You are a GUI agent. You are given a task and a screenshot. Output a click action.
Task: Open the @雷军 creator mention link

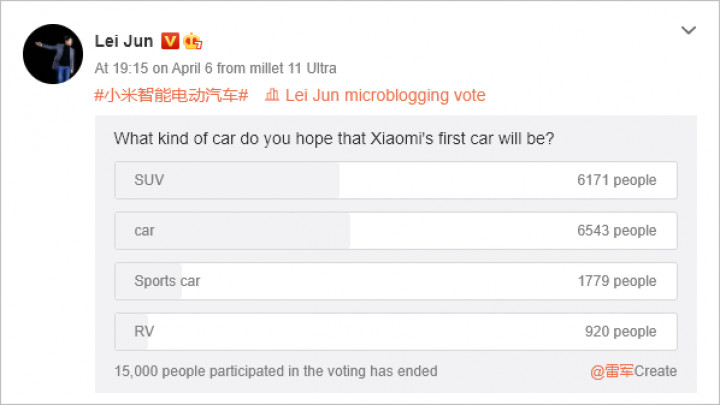coord(612,371)
